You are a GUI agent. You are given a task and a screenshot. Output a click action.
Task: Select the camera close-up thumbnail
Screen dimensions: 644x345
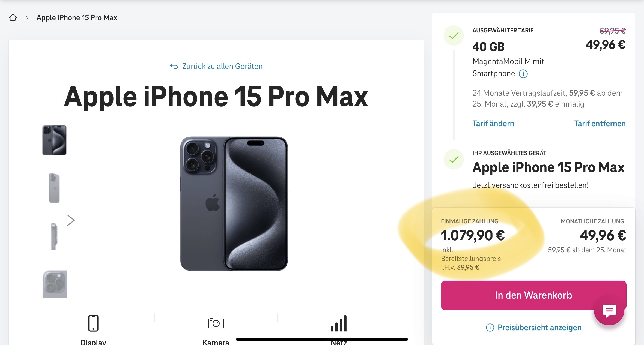pyautogui.click(x=55, y=284)
